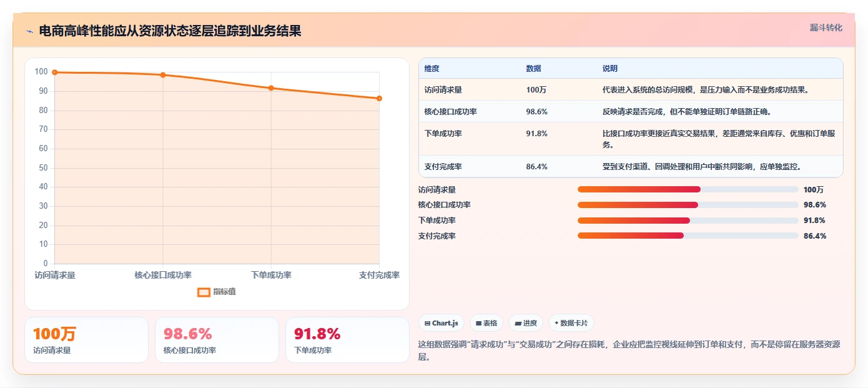Click the chart data point for 访问请求量
The height and width of the screenshot is (388, 868).
55,72
